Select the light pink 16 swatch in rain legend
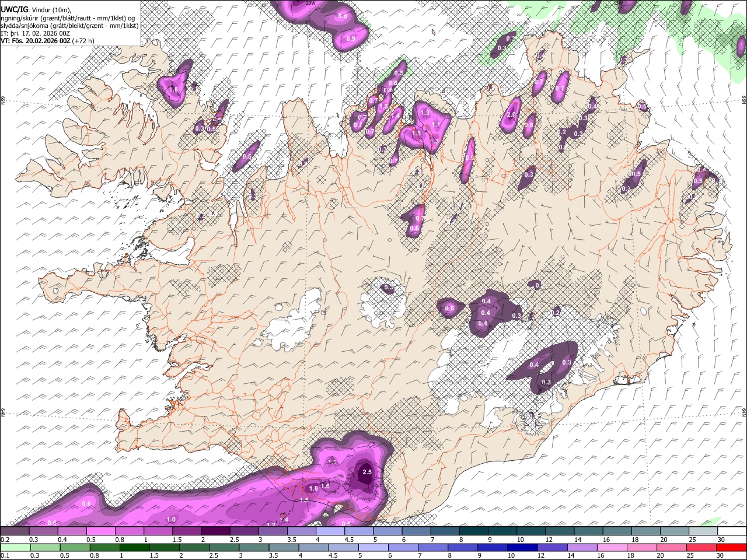Image resolution: width=747 pixels, height=560 pixels. [x=612, y=547]
